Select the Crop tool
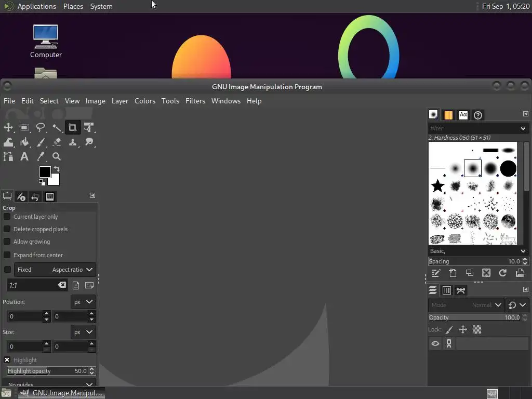 click(73, 128)
